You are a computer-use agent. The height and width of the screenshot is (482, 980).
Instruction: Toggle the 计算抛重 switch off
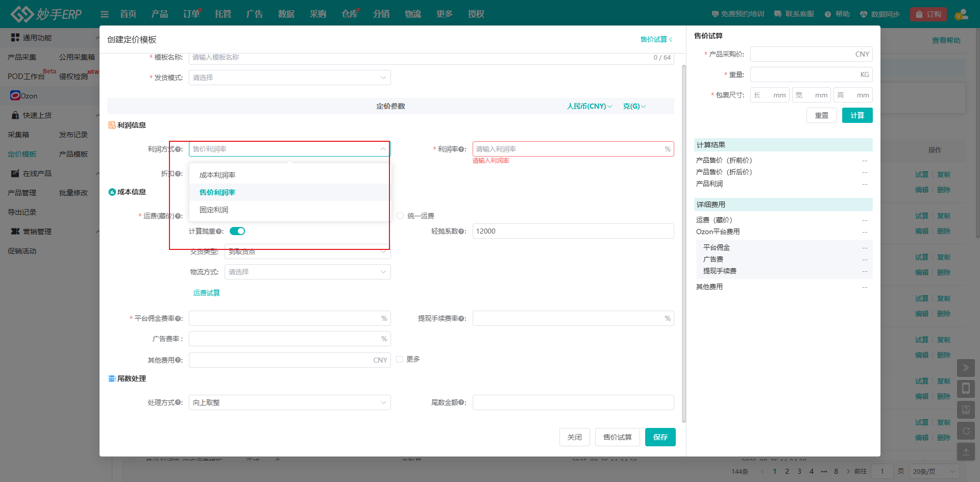point(237,231)
